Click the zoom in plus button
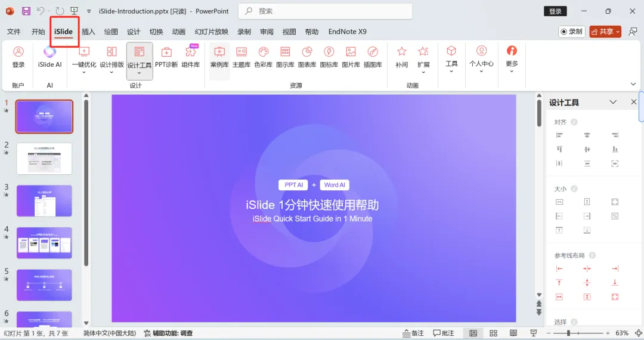The width and height of the screenshot is (644, 340). 608,333
